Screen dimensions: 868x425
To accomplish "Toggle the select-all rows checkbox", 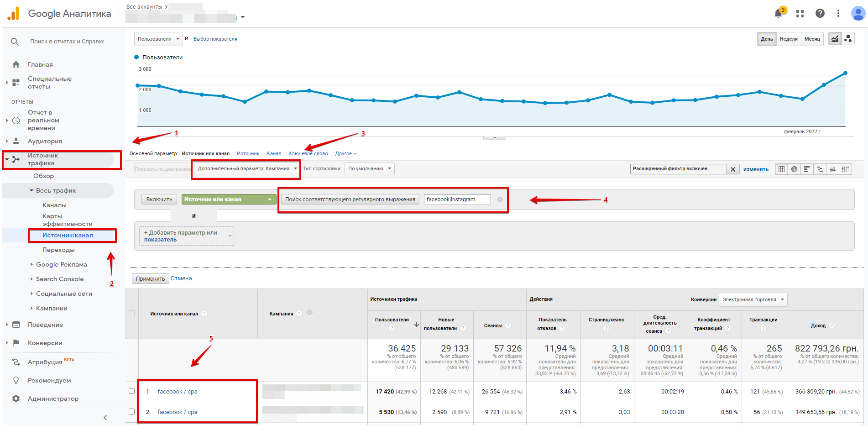I will point(132,314).
